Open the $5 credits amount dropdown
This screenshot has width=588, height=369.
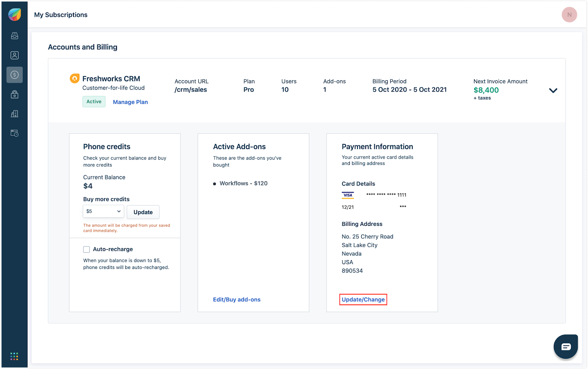[104, 211]
